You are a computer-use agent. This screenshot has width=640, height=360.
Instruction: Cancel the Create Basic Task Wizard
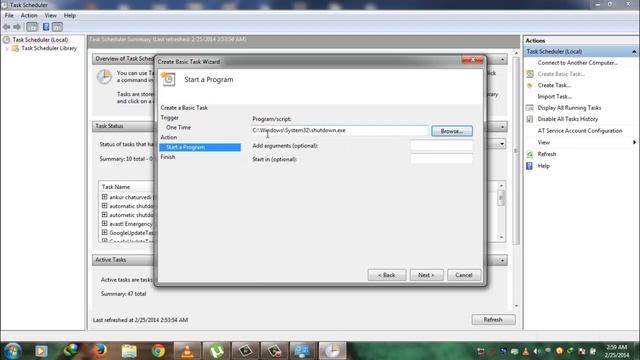pos(464,275)
